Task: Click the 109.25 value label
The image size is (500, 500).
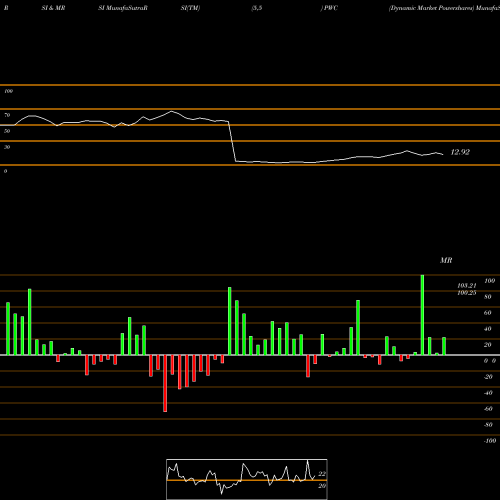Action: tap(467, 293)
